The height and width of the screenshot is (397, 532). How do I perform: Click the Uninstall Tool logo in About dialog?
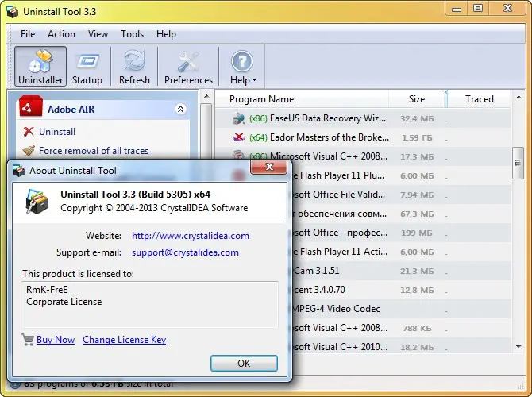(37, 202)
